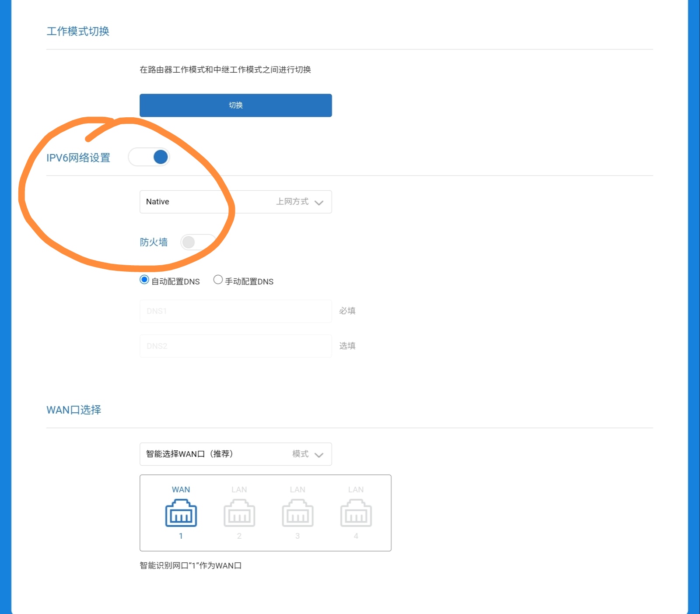Click the 工作模式切换 section heading

pyautogui.click(x=78, y=32)
